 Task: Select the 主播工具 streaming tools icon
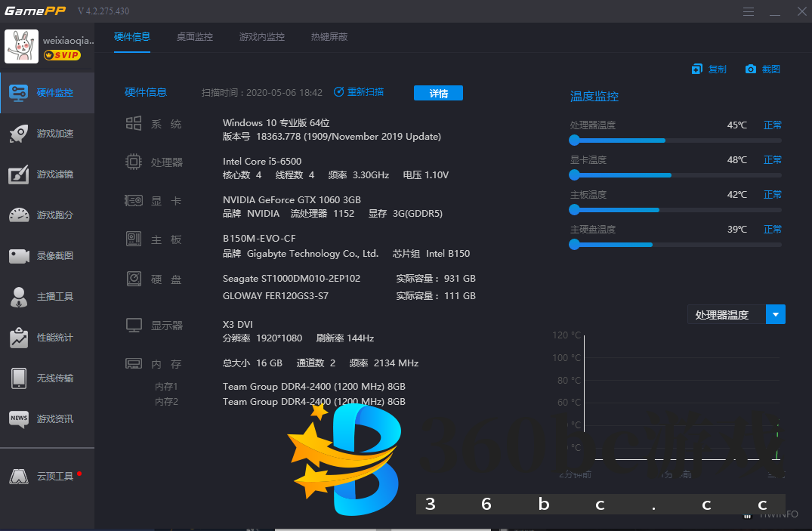47,297
